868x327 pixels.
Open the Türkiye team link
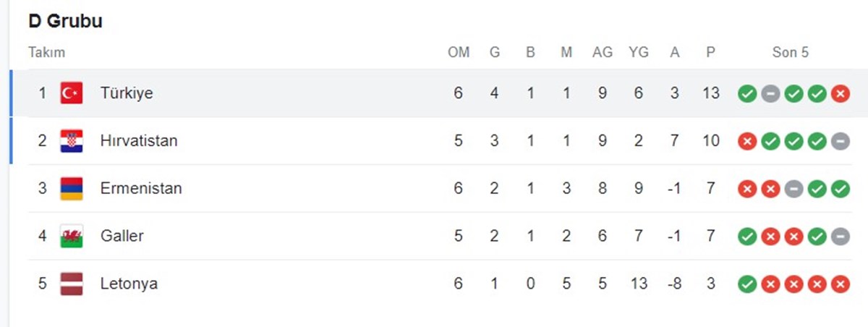127,93
